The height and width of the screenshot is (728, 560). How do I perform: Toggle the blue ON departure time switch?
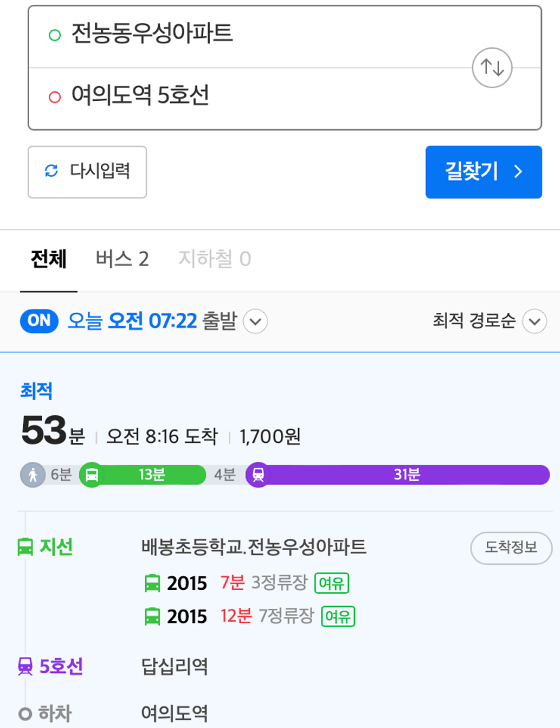pyautogui.click(x=39, y=321)
